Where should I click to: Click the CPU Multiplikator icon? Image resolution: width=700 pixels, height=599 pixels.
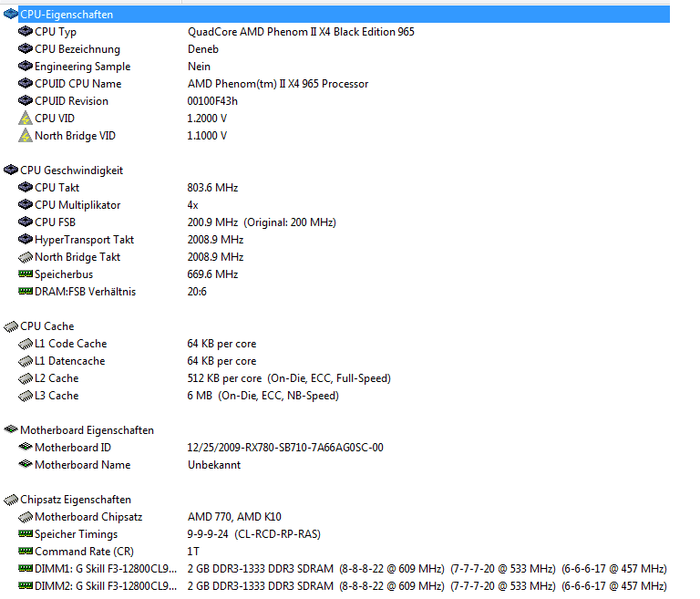coord(26,205)
